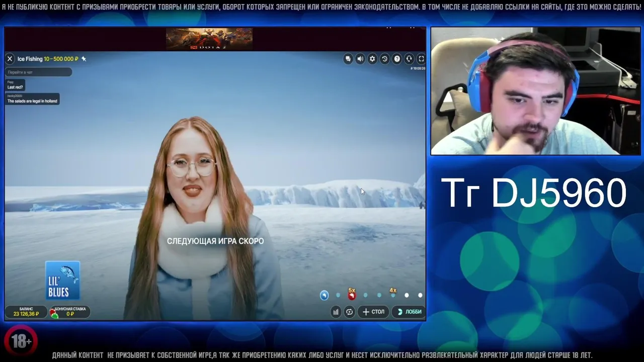
Task: Click the 'СЛЕДУЮЩАЯ ИГРА СКОРО' message
Action: point(215,241)
